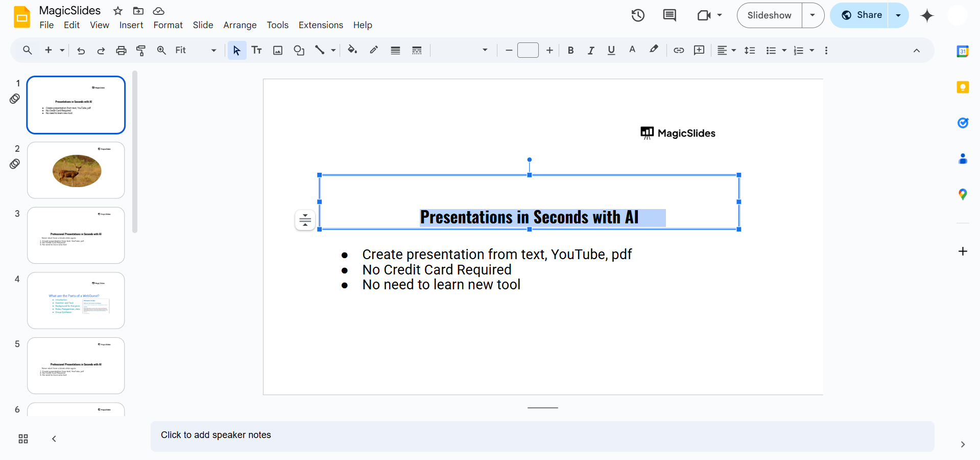Undo the last action

pos(81,50)
